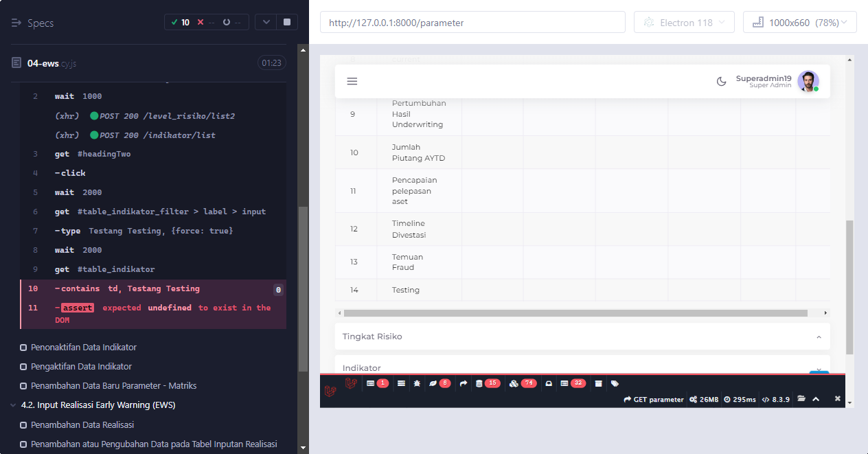This screenshot has width=868, height=454.
Task: Open debugbar Views leaf tab with badge 8
Action: pyautogui.click(x=439, y=383)
